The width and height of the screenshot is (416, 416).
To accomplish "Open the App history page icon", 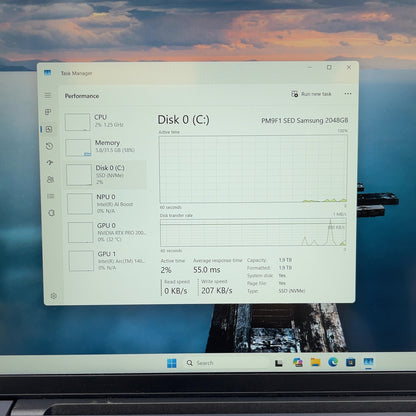I will coord(49,146).
